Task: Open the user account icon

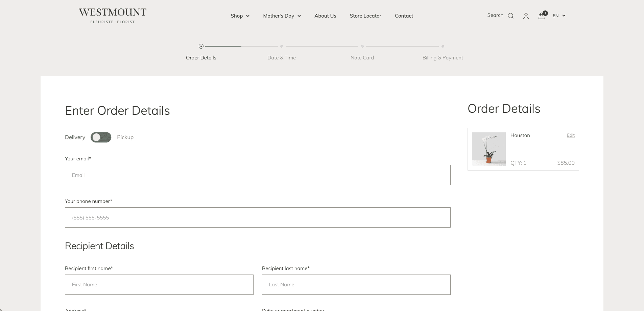Action: click(526, 16)
